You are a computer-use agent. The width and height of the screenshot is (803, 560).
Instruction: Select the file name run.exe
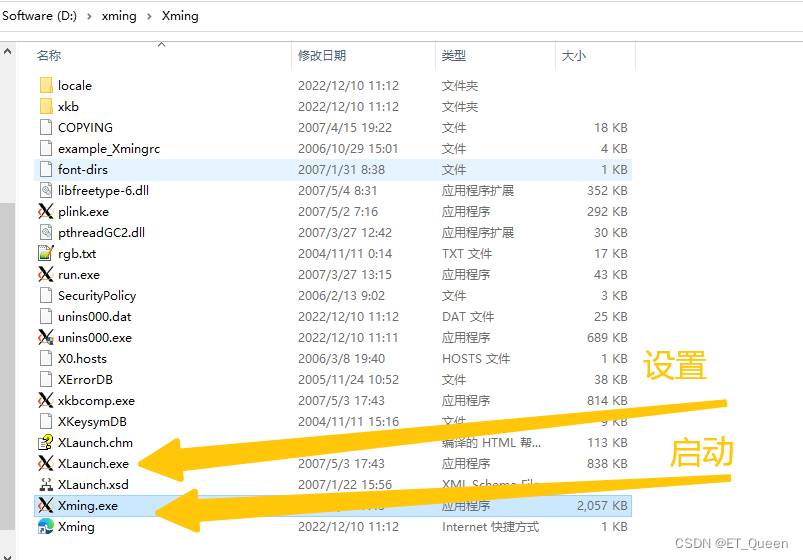(79, 275)
